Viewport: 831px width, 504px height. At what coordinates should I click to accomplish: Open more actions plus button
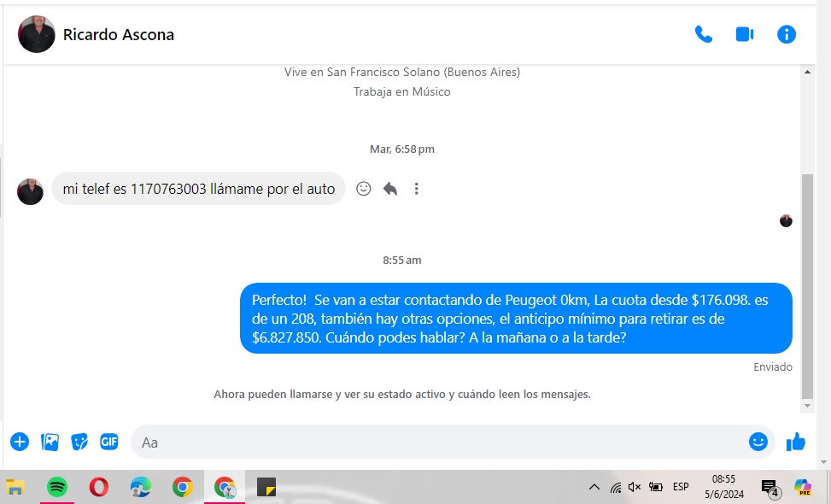[20, 442]
